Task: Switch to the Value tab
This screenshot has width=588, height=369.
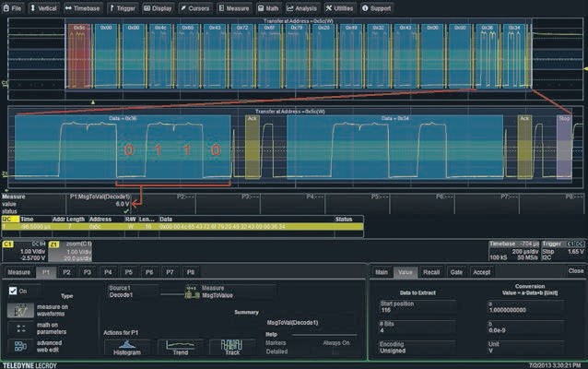Action: click(x=406, y=272)
